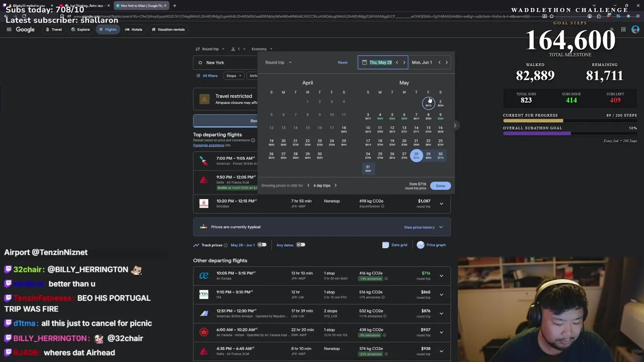This screenshot has width=644, height=362.
Task: Expand the Air Canada $907 flight
Action: pyautogui.click(x=441, y=332)
